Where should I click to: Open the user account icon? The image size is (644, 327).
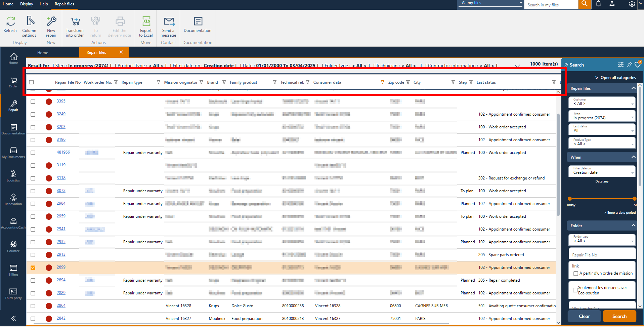click(x=612, y=4)
